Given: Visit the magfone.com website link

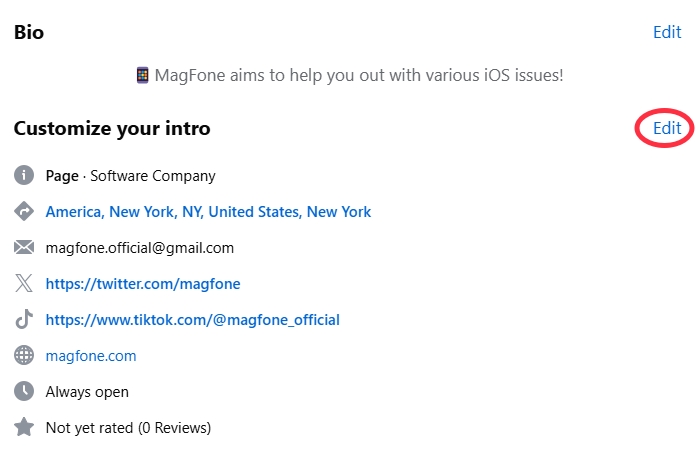Looking at the screenshot, I should tap(91, 356).
